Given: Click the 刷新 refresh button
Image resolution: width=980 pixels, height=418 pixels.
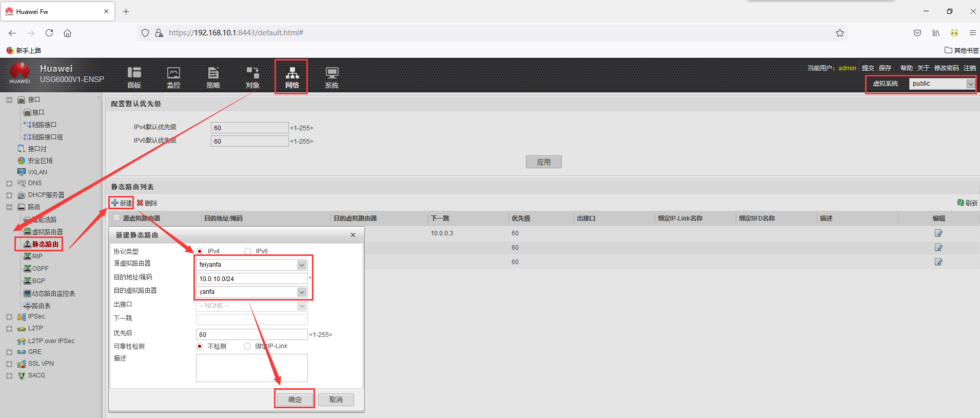Looking at the screenshot, I should click(967, 203).
